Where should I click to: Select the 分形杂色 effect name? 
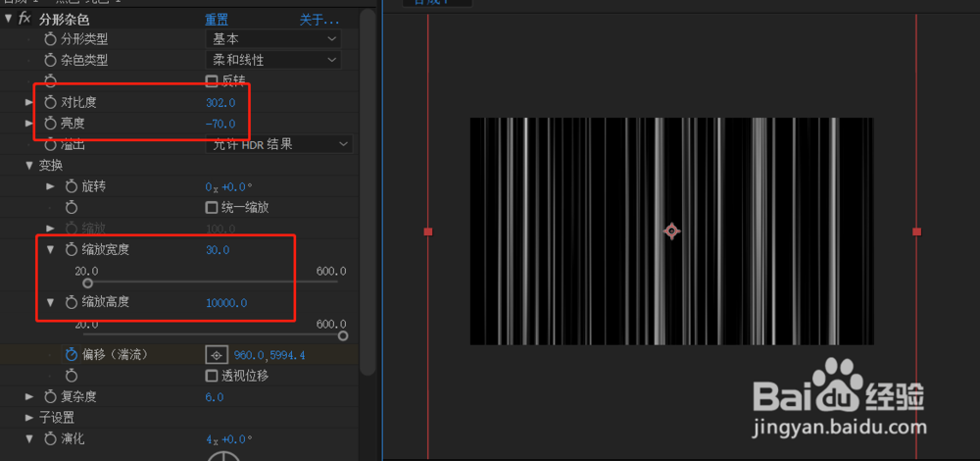[x=64, y=20]
